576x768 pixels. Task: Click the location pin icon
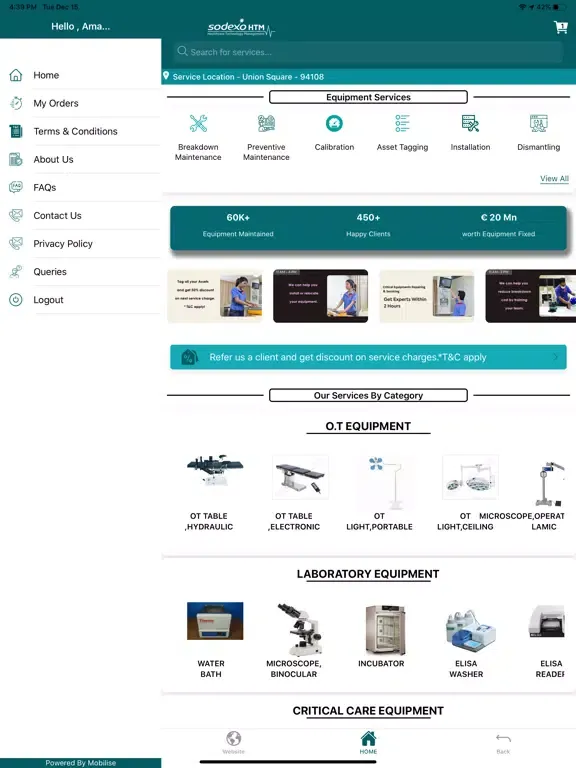tap(166, 76)
